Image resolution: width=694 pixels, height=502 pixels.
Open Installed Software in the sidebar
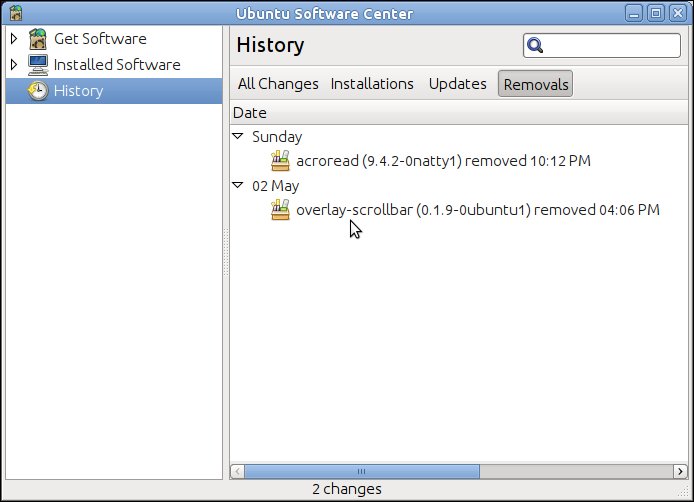[114, 65]
